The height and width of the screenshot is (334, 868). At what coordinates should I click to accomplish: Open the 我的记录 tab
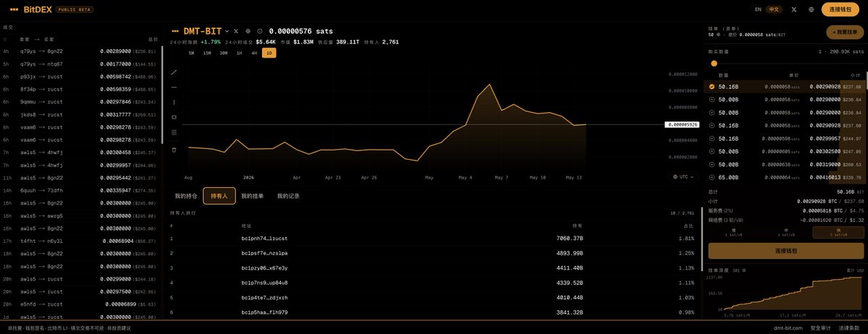click(288, 196)
